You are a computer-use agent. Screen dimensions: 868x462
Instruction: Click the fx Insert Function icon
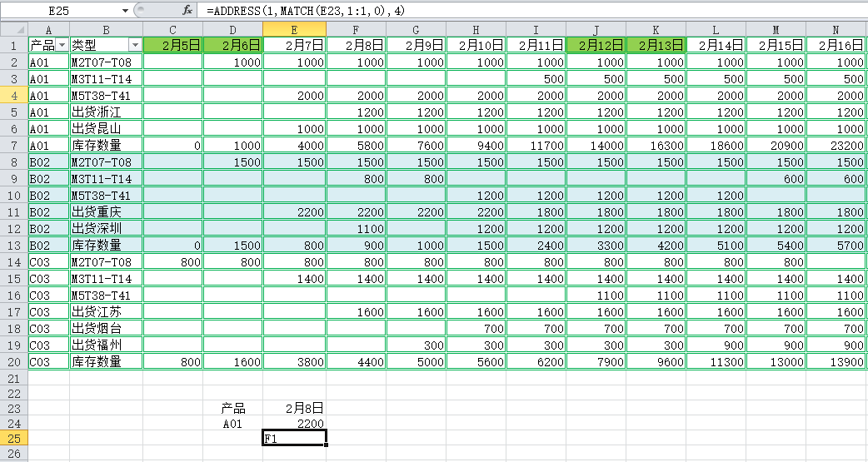click(187, 10)
